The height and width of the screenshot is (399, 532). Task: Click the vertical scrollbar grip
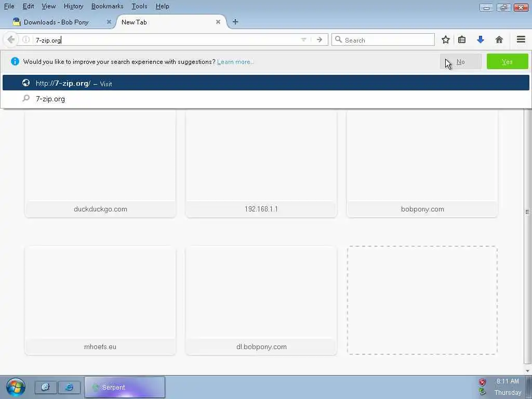[x=527, y=212]
